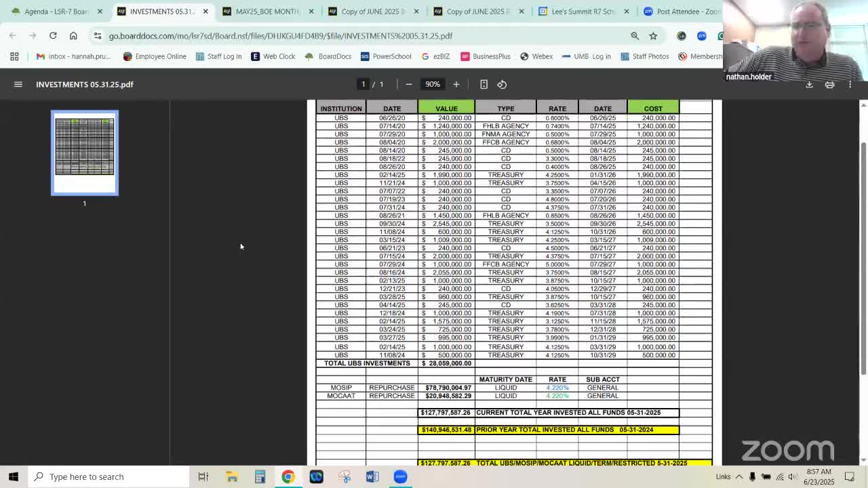Zoom in on the PDF

coord(456,84)
